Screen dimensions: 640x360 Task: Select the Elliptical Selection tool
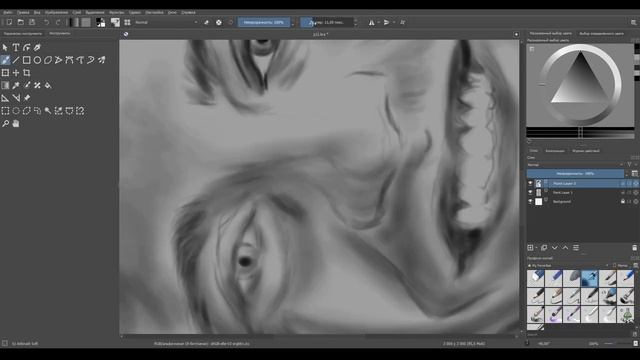point(16,111)
